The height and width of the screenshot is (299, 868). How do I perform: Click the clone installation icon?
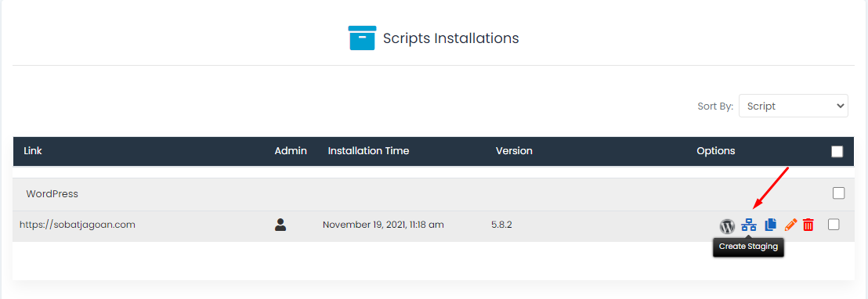click(x=771, y=225)
